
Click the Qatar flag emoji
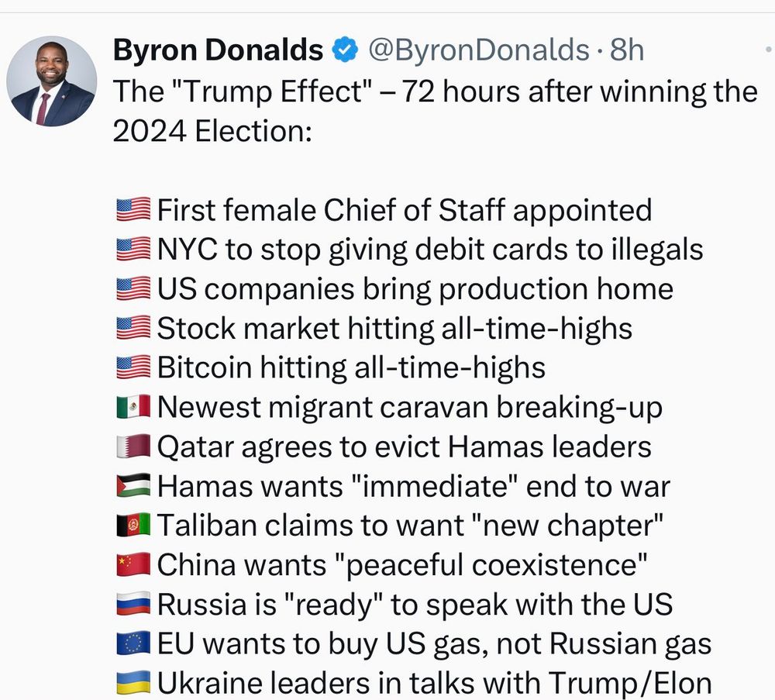point(133,447)
